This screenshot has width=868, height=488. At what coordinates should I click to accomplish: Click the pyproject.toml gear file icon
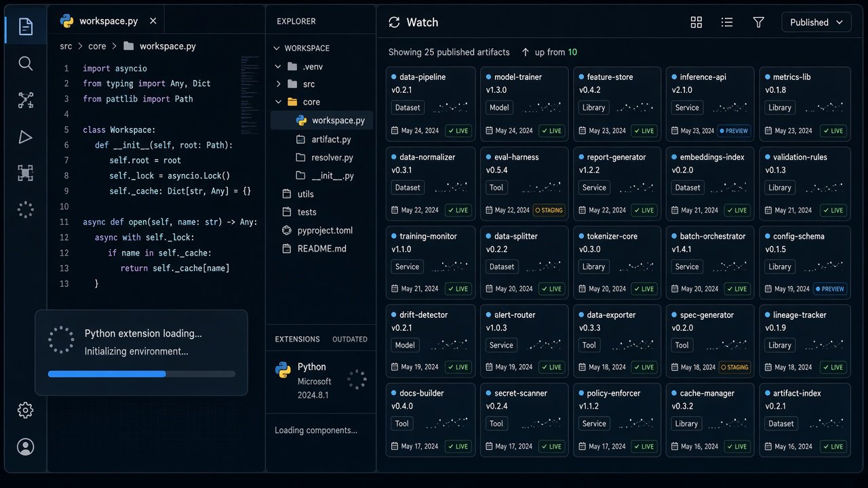[x=286, y=230]
